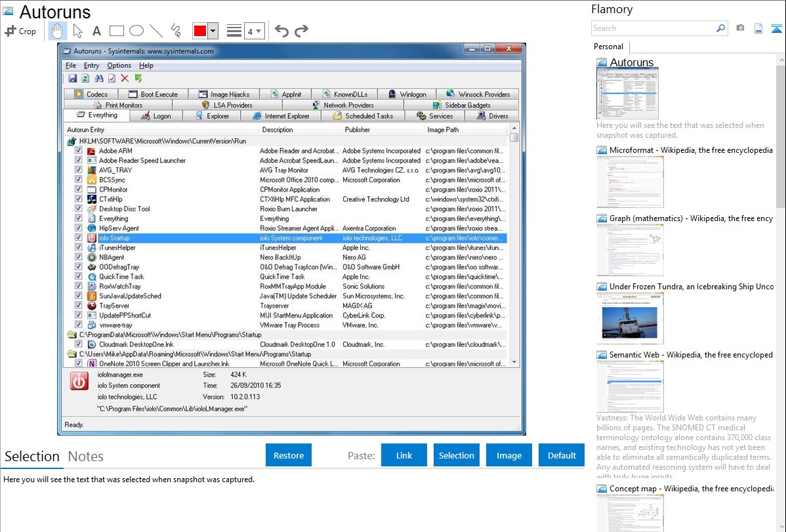The image size is (786, 532).
Task: Redo the annotation
Action: click(x=301, y=31)
